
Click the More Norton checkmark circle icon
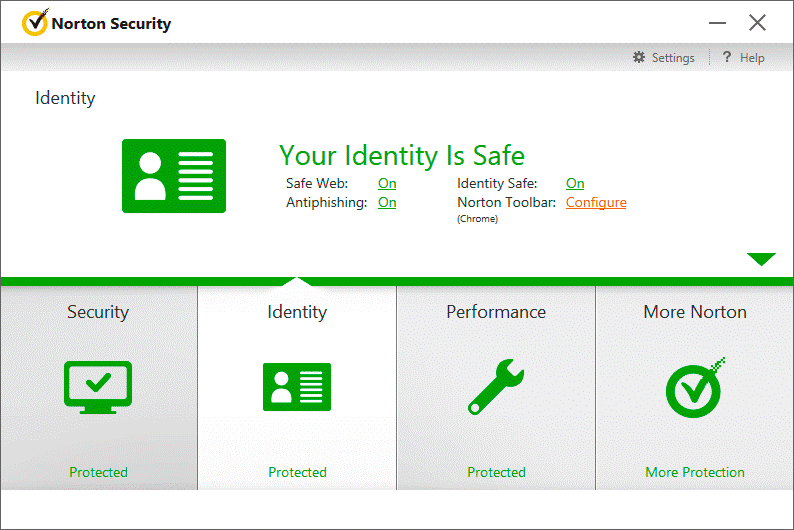click(x=695, y=387)
